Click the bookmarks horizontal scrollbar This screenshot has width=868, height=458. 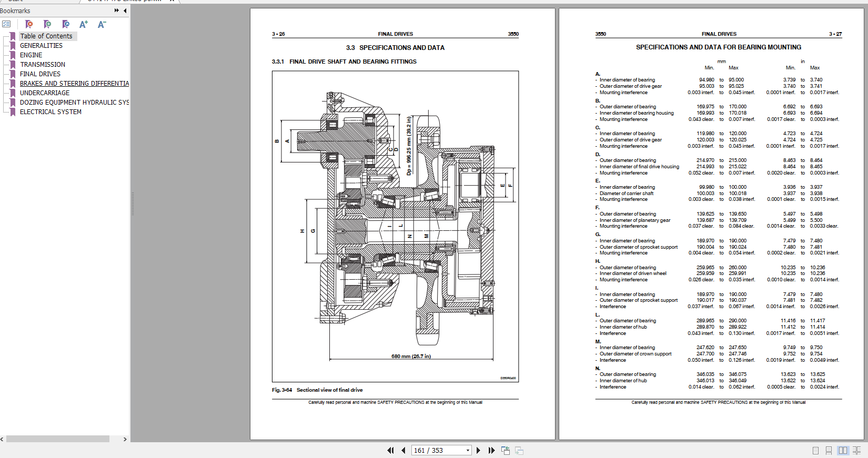tap(57, 439)
